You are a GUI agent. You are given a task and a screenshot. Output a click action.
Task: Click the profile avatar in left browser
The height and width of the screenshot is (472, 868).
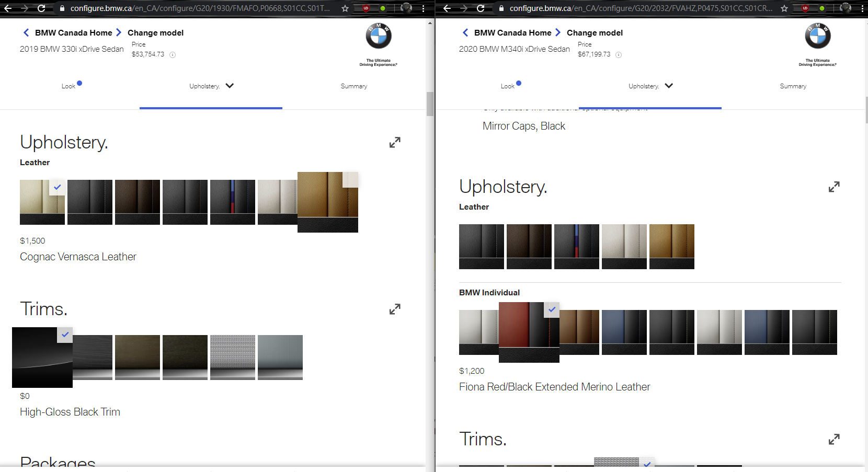(x=406, y=8)
